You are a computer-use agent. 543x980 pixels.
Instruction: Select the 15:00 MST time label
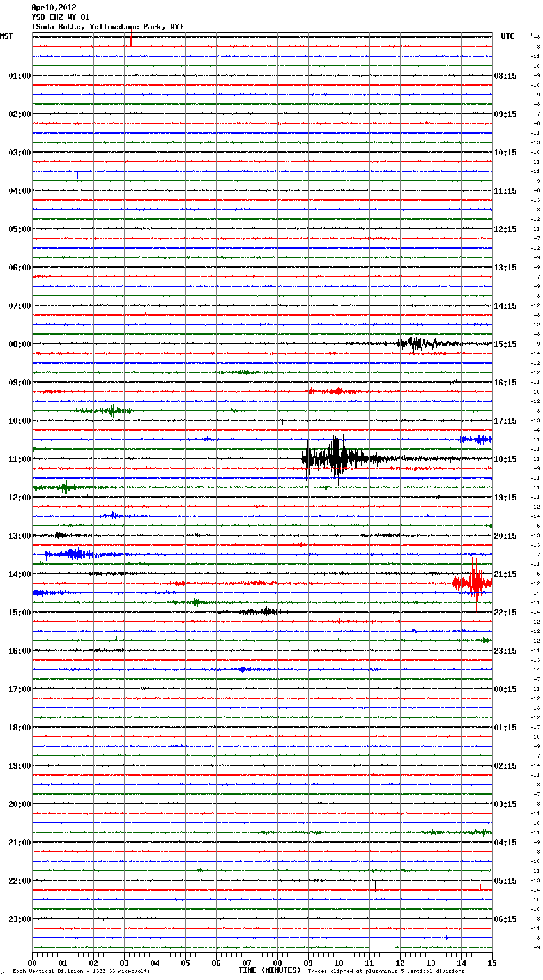(x=19, y=613)
